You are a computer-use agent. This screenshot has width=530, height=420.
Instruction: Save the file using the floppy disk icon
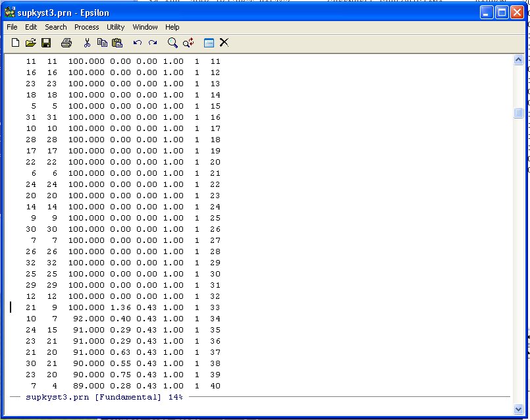click(x=46, y=43)
